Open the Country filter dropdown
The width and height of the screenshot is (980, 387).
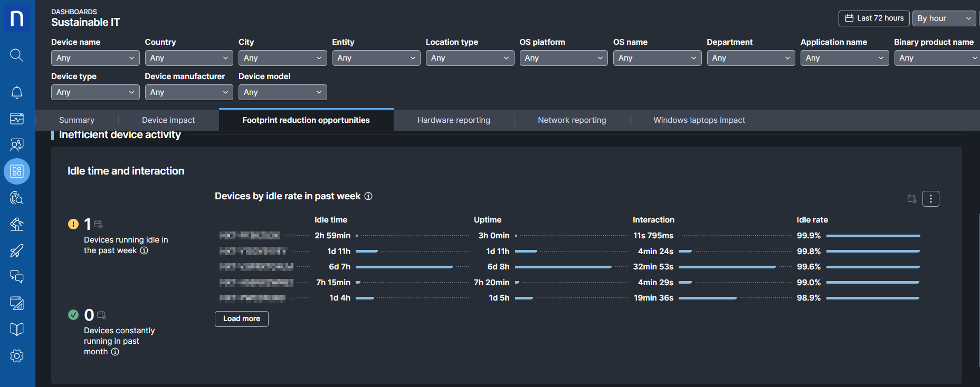pyautogui.click(x=188, y=58)
